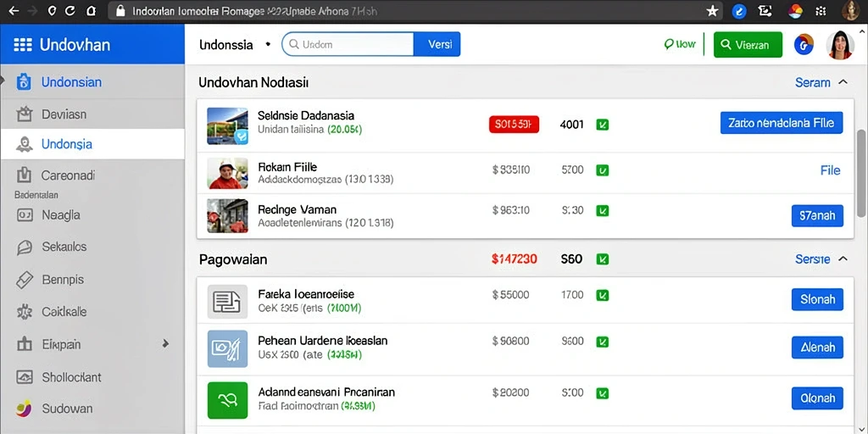The height and width of the screenshot is (434, 868).
Task: Collapse the Pagowalan section via Sersie chevron
Action: pos(843,259)
